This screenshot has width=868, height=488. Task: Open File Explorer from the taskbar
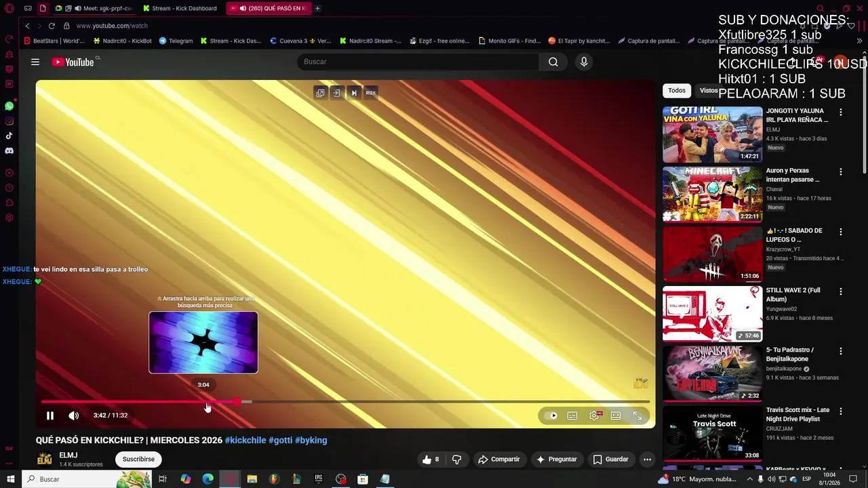point(252,479)
